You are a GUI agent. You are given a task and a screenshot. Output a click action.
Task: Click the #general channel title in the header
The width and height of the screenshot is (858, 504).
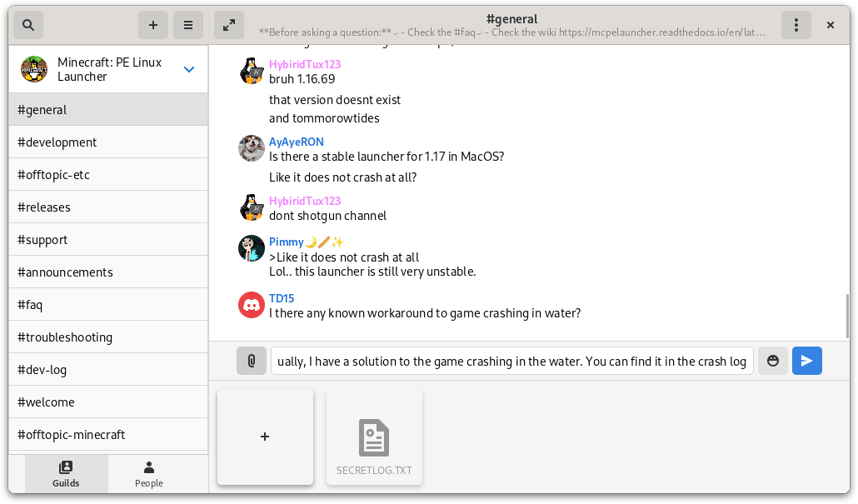pyautogui.click(x=511, y=19)
